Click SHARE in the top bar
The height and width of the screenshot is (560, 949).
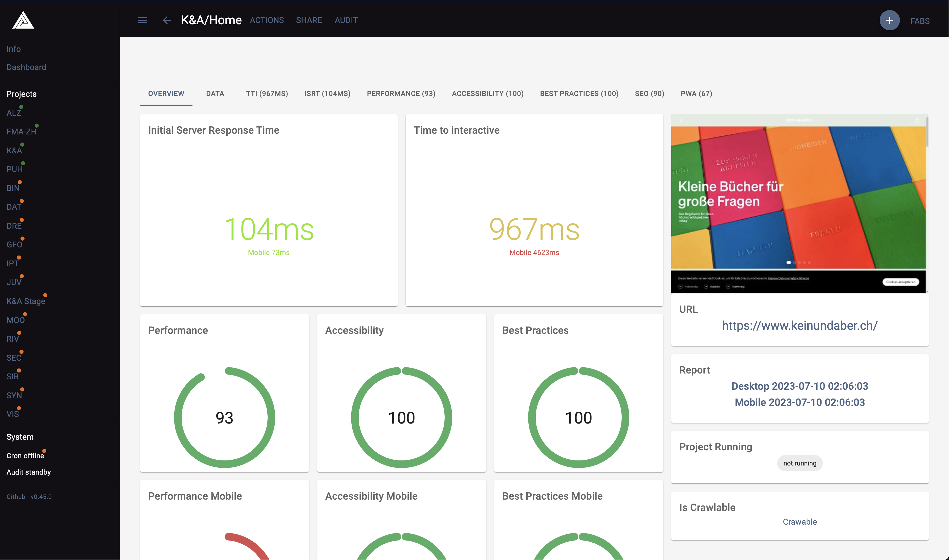(x=309, y=20)
